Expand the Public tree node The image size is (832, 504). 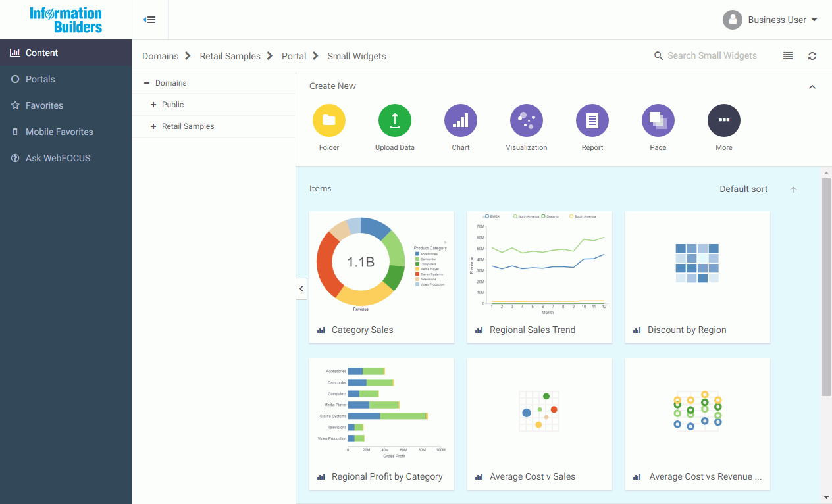(x=153, y=105)
